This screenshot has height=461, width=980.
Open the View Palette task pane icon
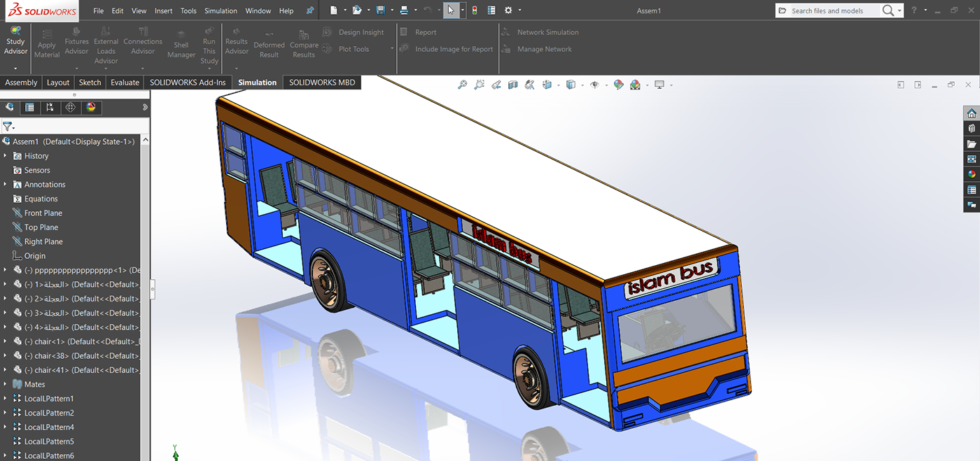(972, 159)
